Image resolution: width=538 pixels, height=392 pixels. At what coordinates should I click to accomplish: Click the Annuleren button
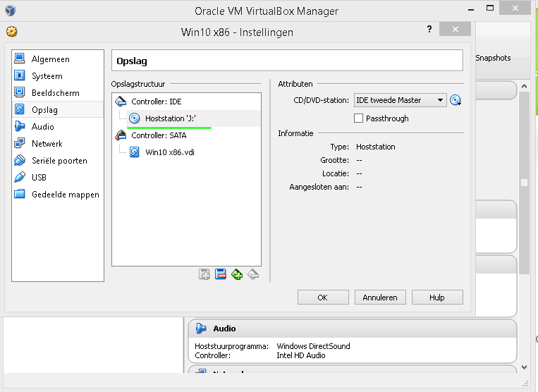point(380,298)
